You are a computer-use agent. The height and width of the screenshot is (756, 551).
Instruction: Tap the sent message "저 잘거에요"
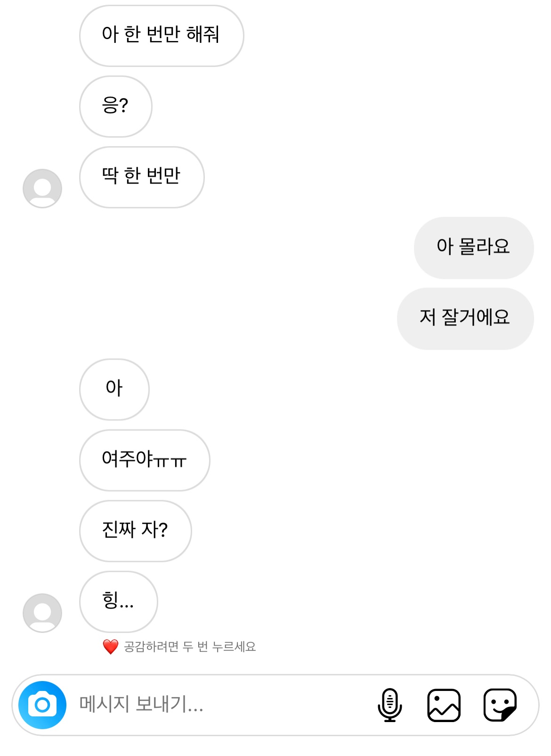click(x=465, y=319)
